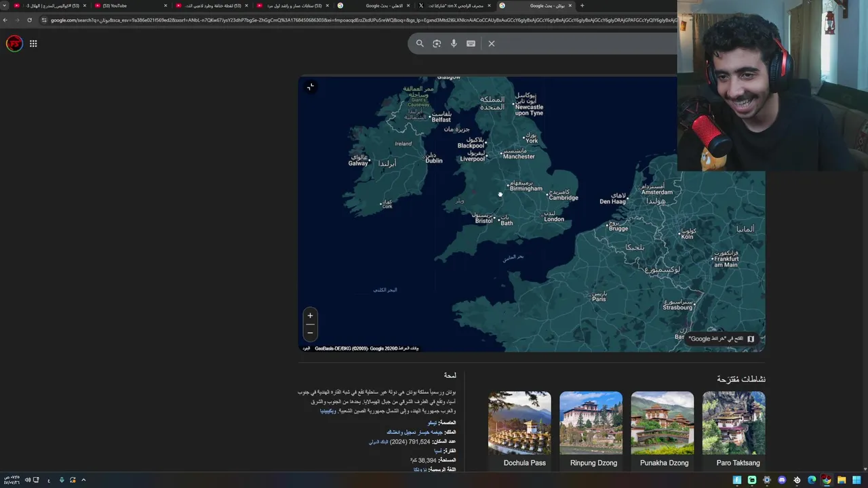Reload the current browser page
Viewport: 868px width, 488px height.
click(29, 20)
